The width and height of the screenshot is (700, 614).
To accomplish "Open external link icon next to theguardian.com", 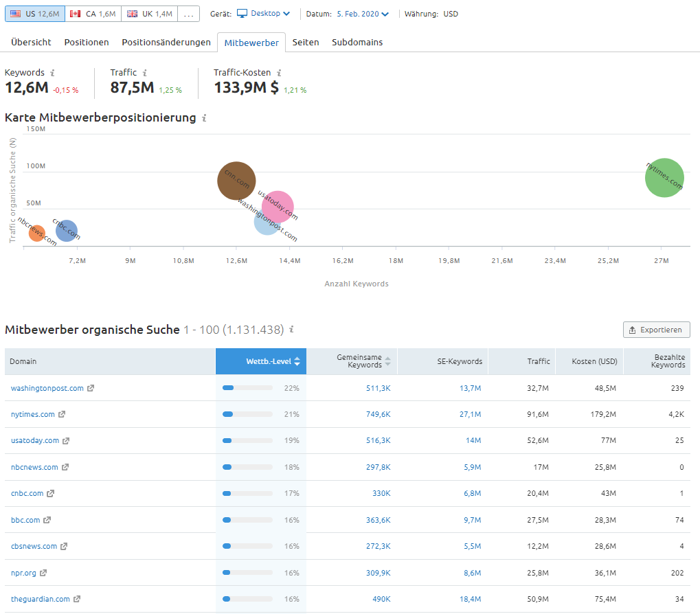I will (x=77, y=599).
